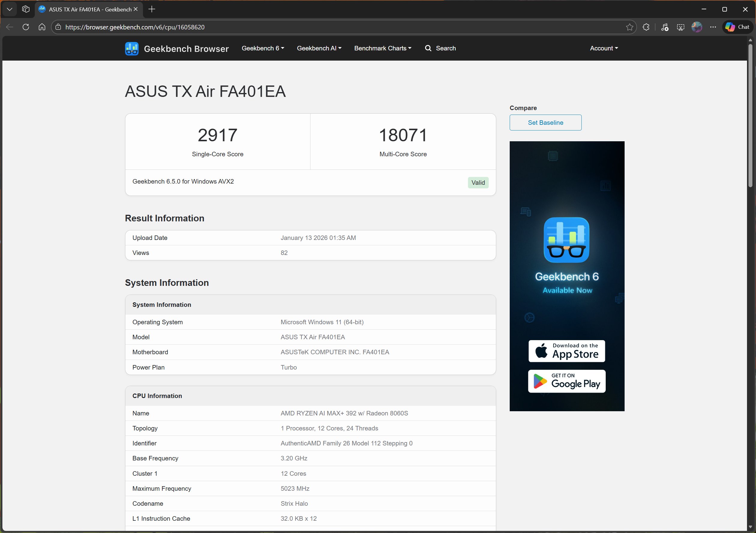756x533 pixels.
Task: Click the Download on the App Store badge
Action: coord(566,351)
